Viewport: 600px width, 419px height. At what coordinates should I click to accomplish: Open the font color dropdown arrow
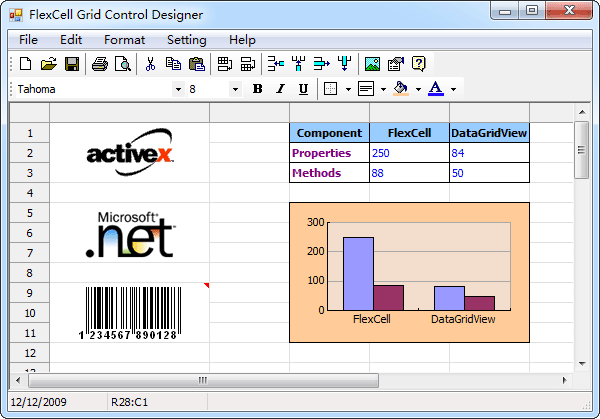point(453,89)
